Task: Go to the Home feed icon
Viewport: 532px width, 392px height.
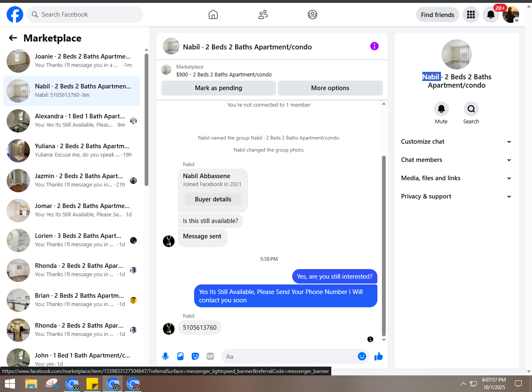Action: click(x=213, y=15)
